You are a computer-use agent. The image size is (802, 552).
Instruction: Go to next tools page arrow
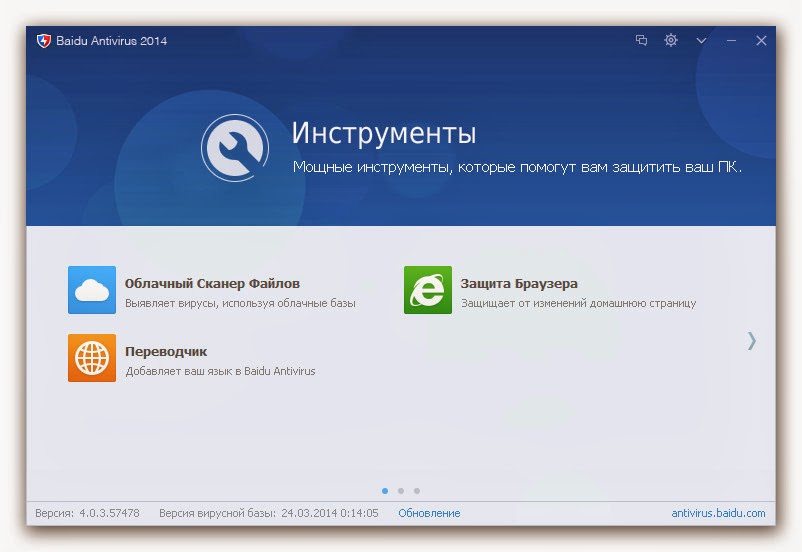tap(751, 341)
